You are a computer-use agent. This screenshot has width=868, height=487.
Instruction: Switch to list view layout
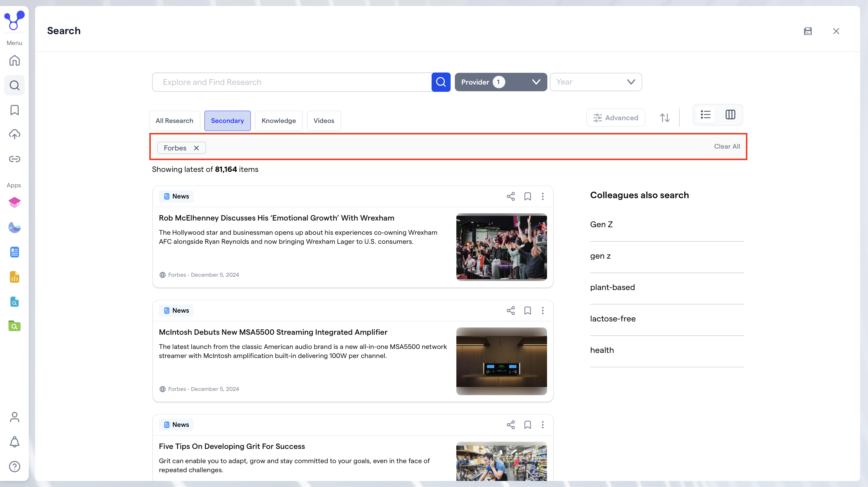click(x=706, y=114)
